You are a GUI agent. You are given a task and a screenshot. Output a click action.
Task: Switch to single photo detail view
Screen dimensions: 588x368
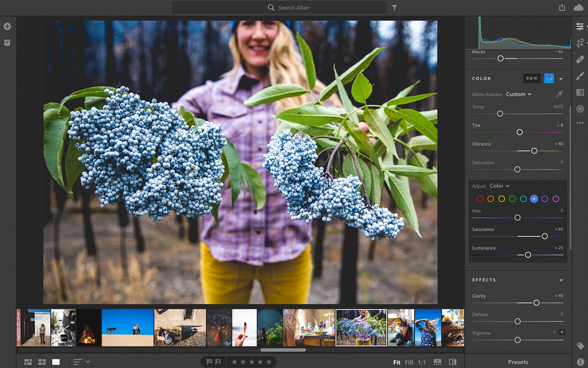click(56, 362)
